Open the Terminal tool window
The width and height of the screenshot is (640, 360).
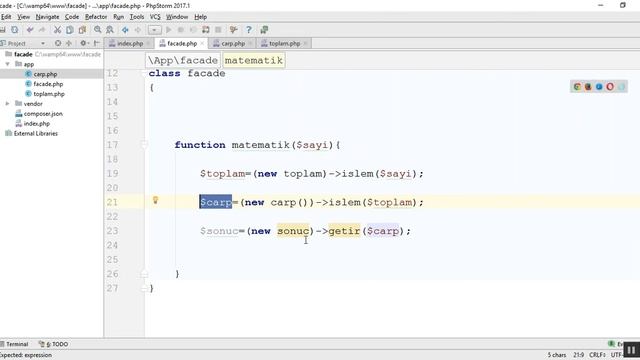coord(15,344)
